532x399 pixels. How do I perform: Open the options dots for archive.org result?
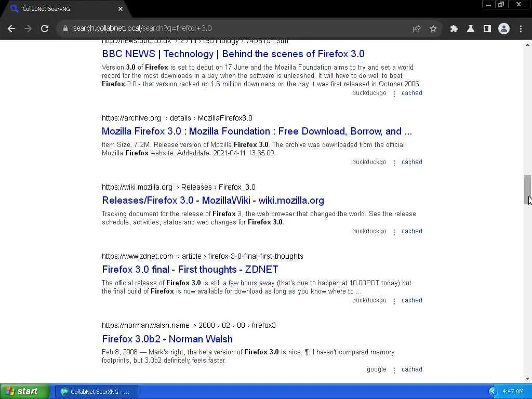coord(394,163)
